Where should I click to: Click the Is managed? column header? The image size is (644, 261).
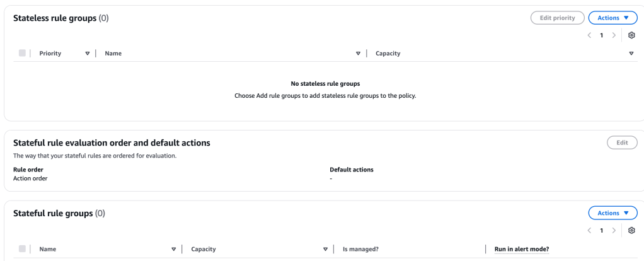point(360,249)
